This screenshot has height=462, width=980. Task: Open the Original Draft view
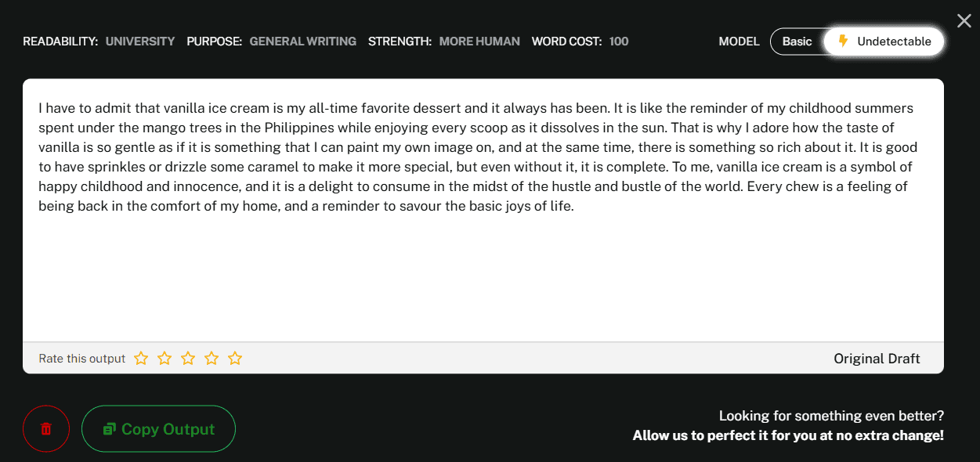click(x=877, y=359)
